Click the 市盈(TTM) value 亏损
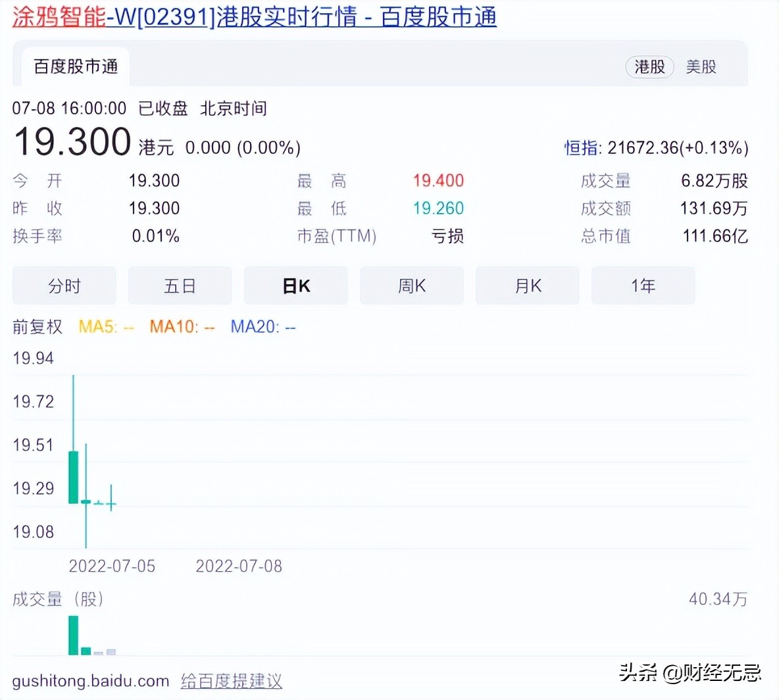779x700 pixels. coord(447,236)
